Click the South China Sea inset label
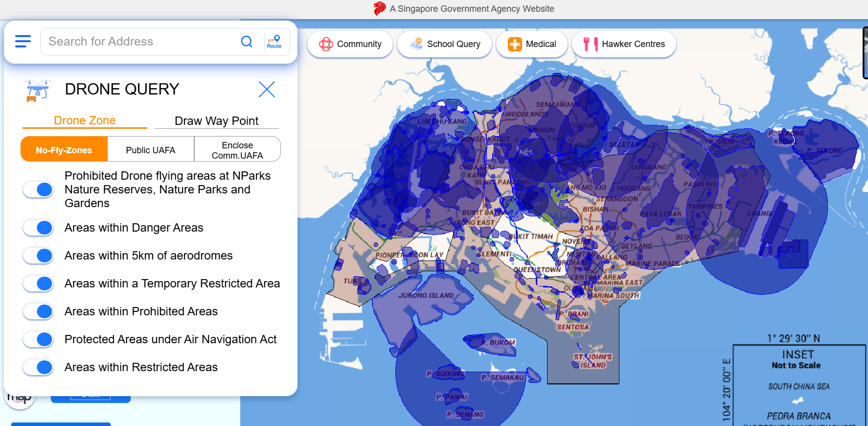The image size is (868, 426). pos(799,387)
